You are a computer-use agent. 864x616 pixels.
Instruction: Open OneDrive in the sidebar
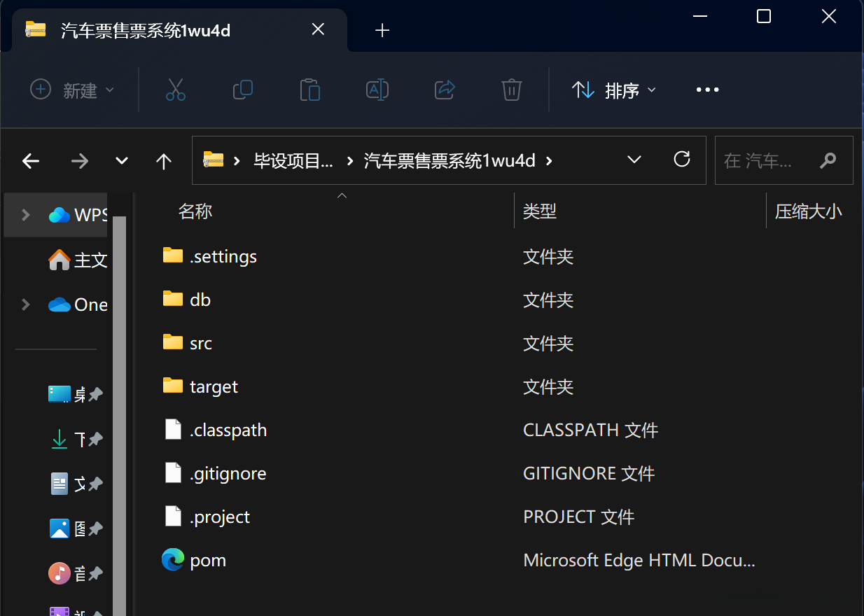(77, 304)
